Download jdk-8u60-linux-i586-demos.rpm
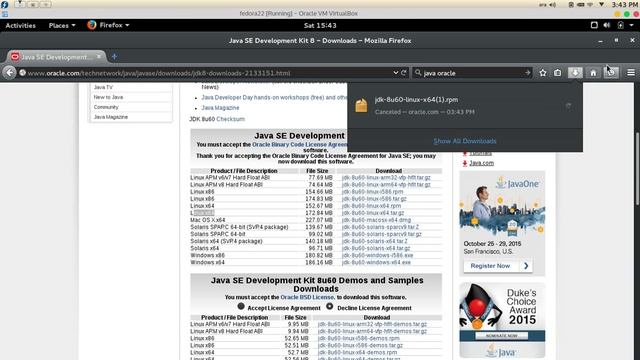The image size is (640, 360). point(359,338)
